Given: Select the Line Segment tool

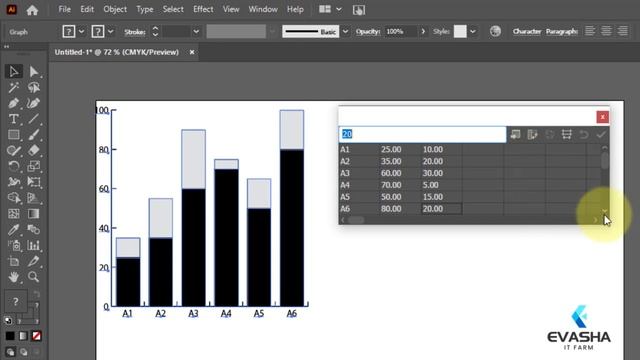Looking at the screenshot, I should pos(33,119).
